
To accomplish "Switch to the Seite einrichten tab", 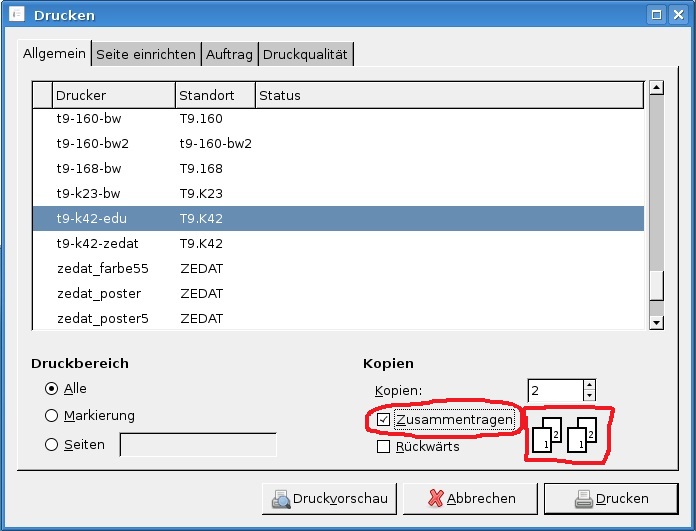I will coord(146,54).
